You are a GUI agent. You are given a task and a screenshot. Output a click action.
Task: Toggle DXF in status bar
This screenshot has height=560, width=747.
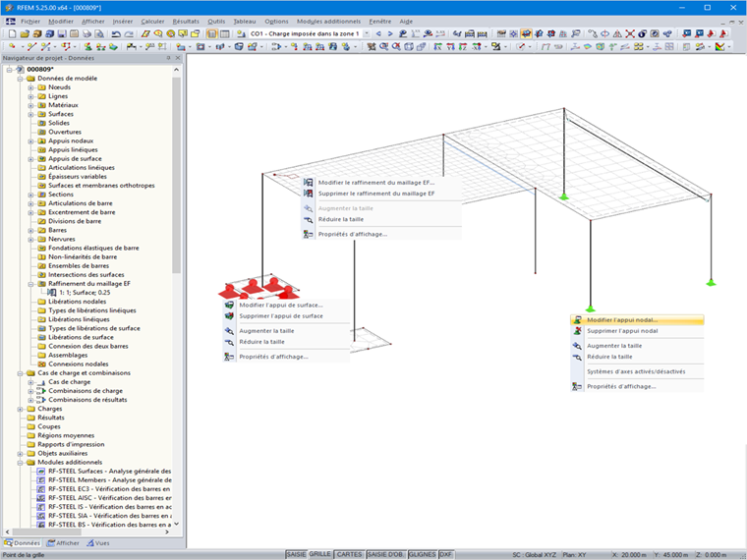445,554
